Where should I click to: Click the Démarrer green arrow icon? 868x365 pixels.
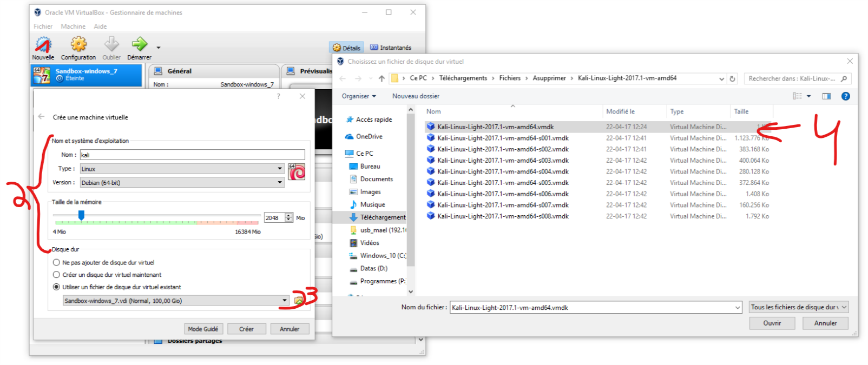140,44
